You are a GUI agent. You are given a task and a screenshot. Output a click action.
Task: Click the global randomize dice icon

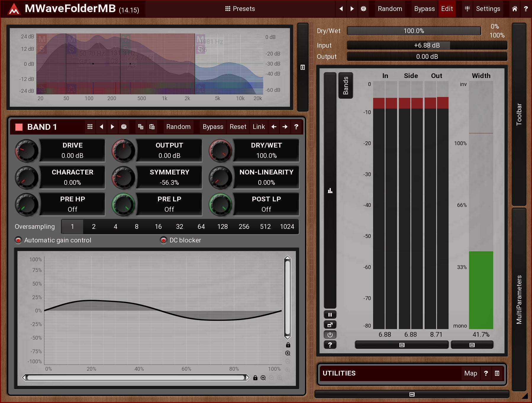click(363, 9)
